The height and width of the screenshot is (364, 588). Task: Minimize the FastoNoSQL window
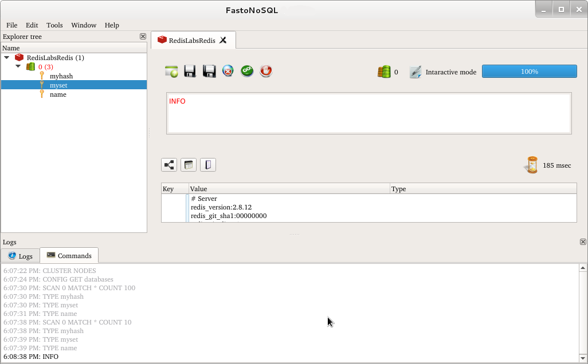(543, 10)
